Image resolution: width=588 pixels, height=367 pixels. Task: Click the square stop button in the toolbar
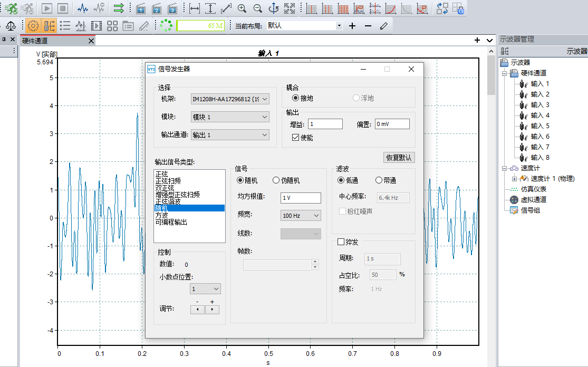point(63,8)
